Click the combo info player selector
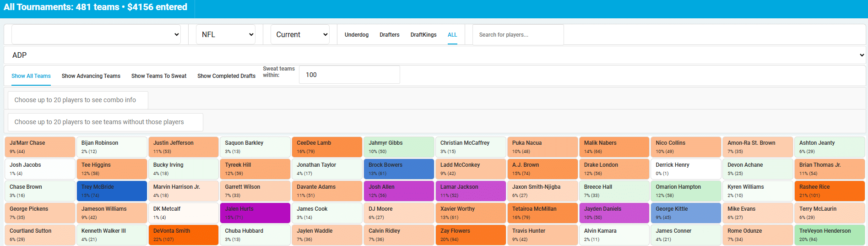 78,100
